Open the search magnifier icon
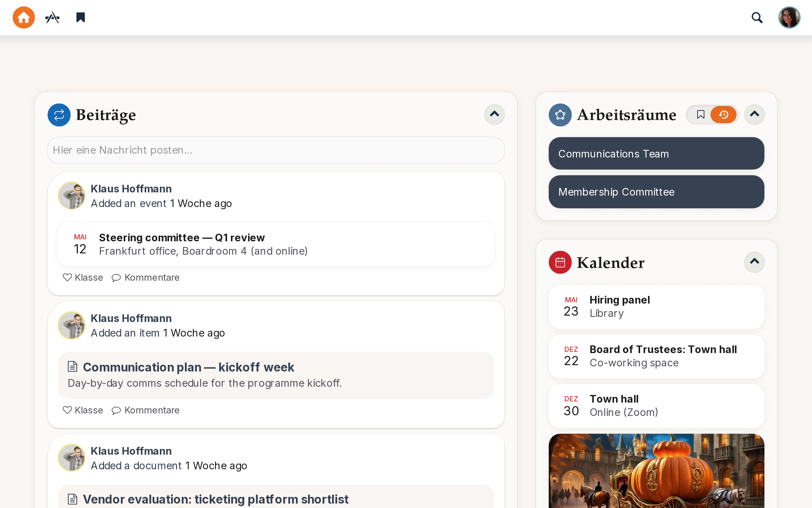 (x=757, y=17)
